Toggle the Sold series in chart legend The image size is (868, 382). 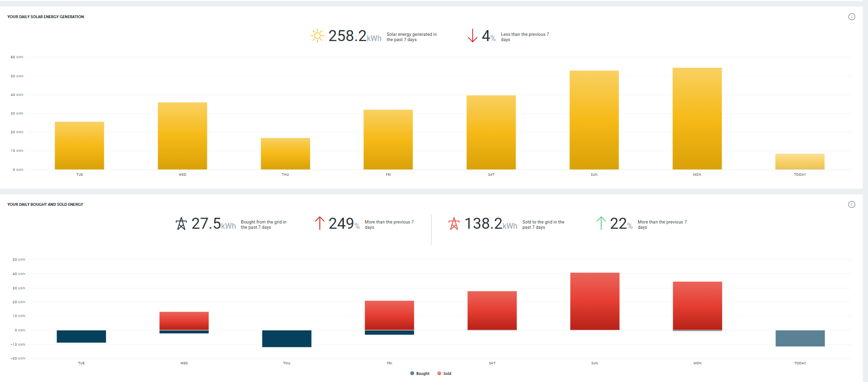[444, 373]
